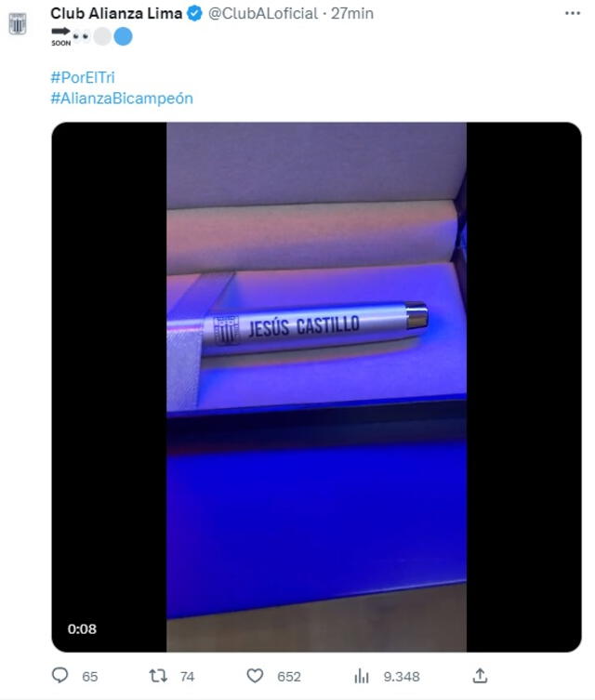Open the three-dot more options menu

coord(573,13)
